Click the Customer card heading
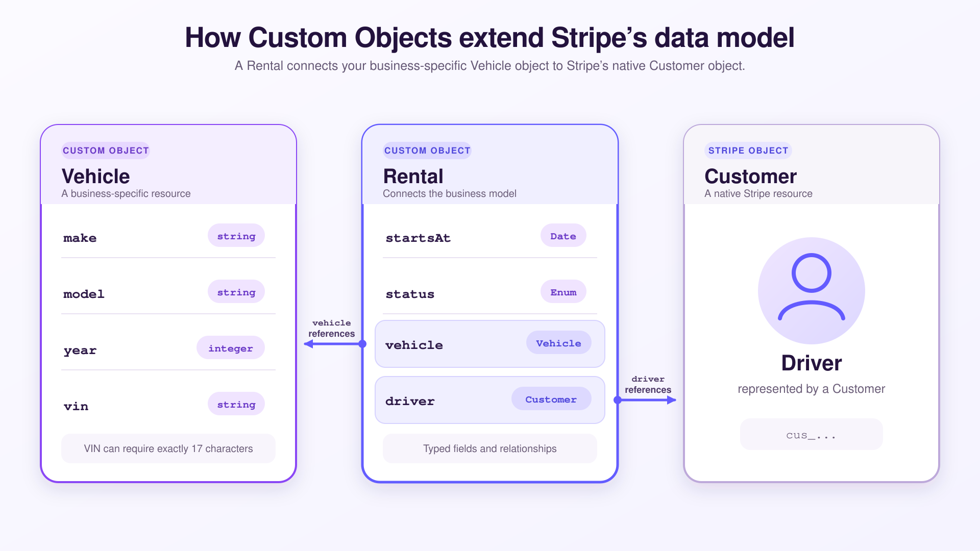This screenshot has width=980, height=551. pos(750,177)
